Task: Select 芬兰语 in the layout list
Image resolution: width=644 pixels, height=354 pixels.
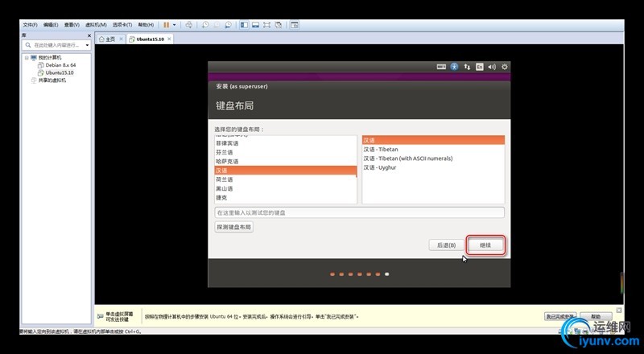Action: 286,152
